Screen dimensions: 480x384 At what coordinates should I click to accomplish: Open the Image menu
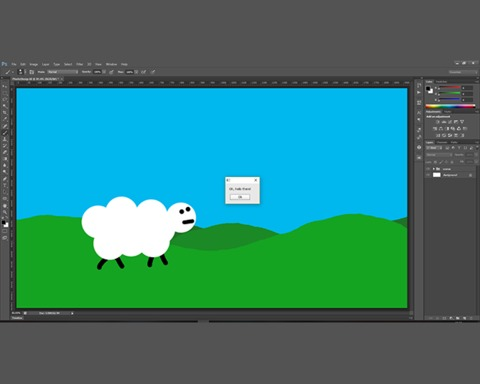click(34, 64)
